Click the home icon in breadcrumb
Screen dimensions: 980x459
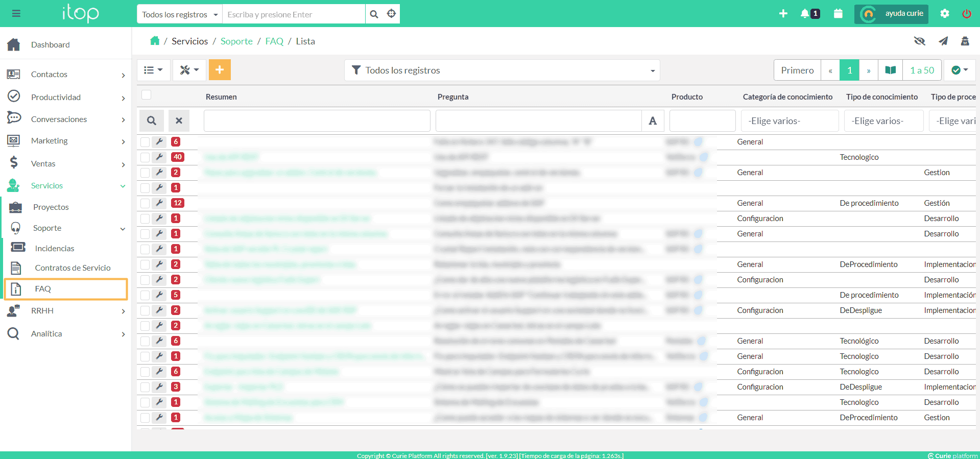click(155, 41)
